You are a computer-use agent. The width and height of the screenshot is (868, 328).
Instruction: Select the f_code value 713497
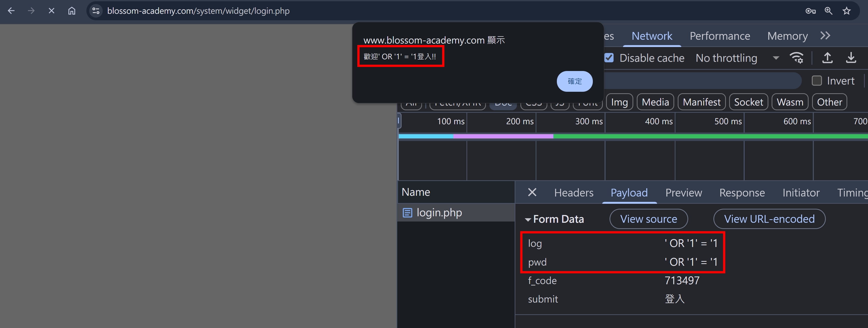[682, 280]
